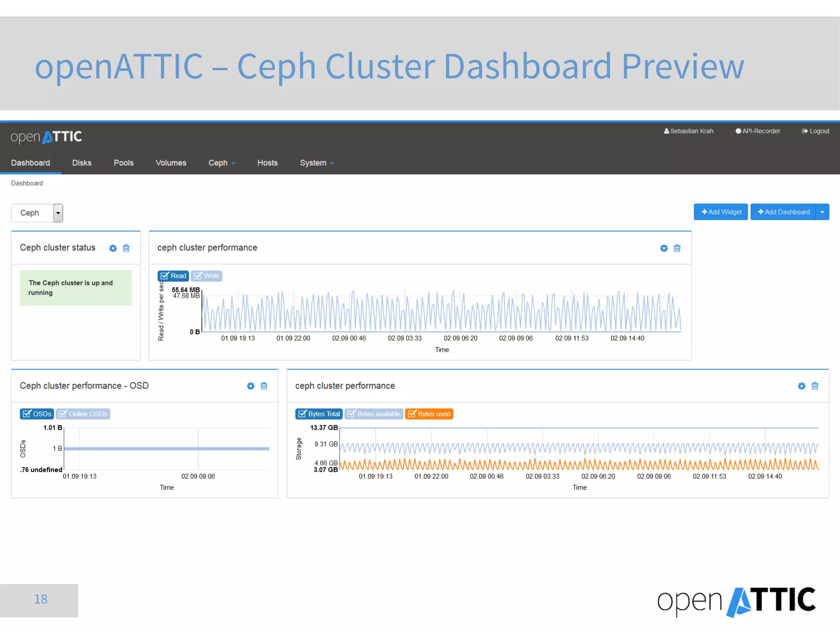Image resolution: width=840 pixels, height=630 pixels.
Task: Log out via Logout link
Action: point(815,131)
